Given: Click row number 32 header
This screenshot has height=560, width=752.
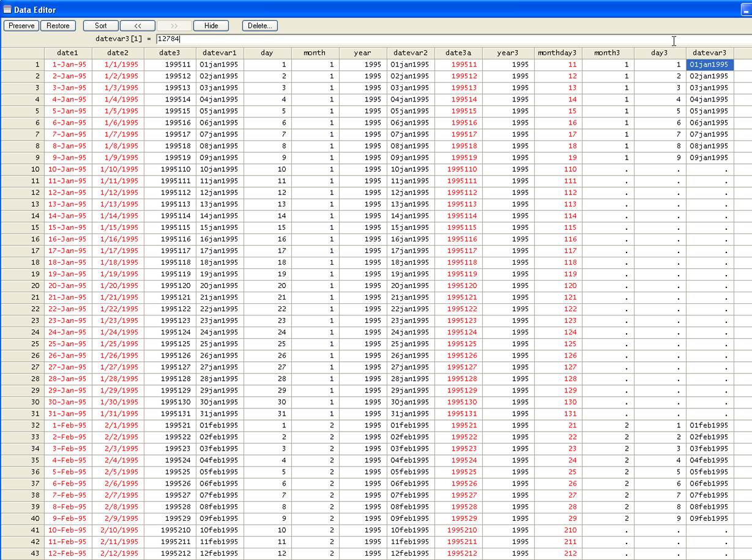Looking at the screenshot, I should tap(23, 426).
